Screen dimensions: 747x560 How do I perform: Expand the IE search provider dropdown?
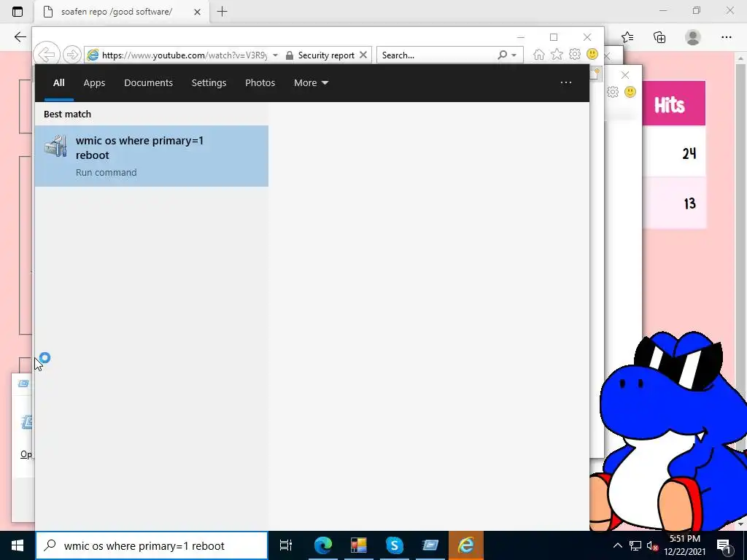pyautogui.click(x=514, y=55)
